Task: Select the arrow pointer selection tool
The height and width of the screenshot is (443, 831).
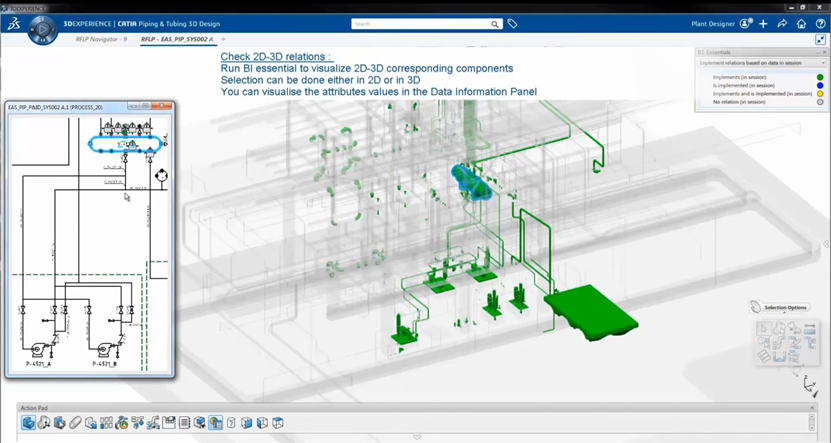Action: pos(763,329)
